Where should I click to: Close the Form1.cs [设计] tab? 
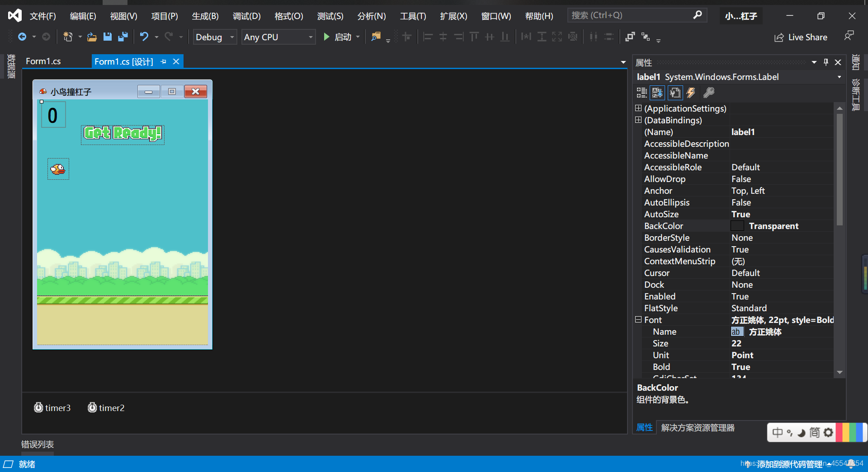point(176,61)
